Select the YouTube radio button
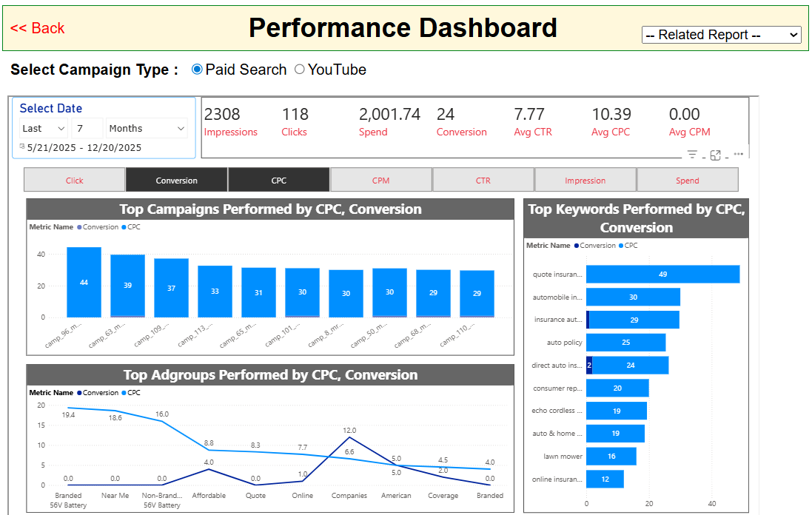Viewport: 812px width, 515px height. (300, 70)
